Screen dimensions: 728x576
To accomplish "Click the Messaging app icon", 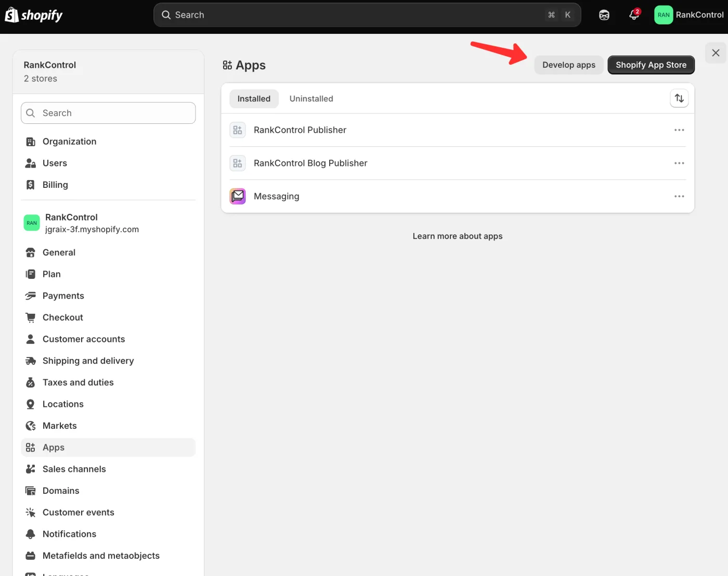I will (x=238, y=196).
